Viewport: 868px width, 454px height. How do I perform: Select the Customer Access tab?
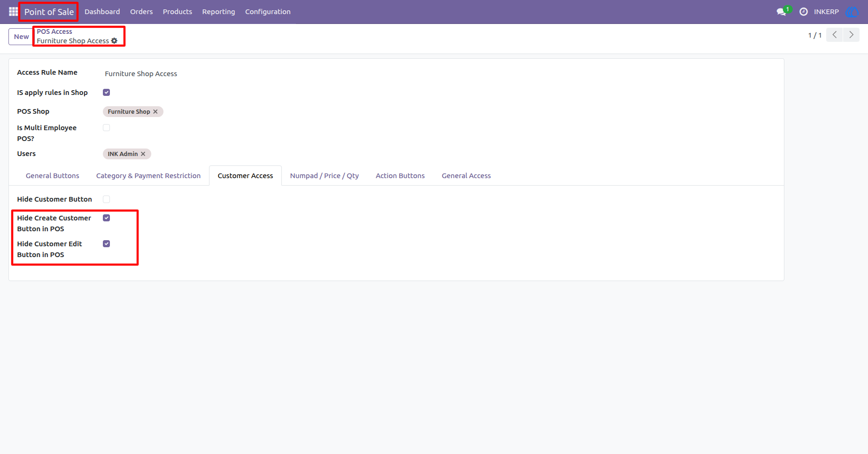click(245, 176)
